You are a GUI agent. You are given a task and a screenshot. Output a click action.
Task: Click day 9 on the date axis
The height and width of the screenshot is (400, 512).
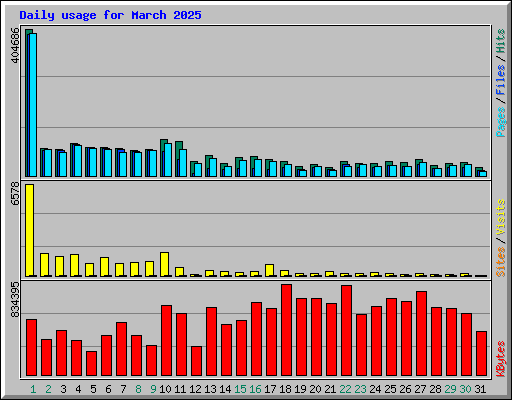(153, 389)
